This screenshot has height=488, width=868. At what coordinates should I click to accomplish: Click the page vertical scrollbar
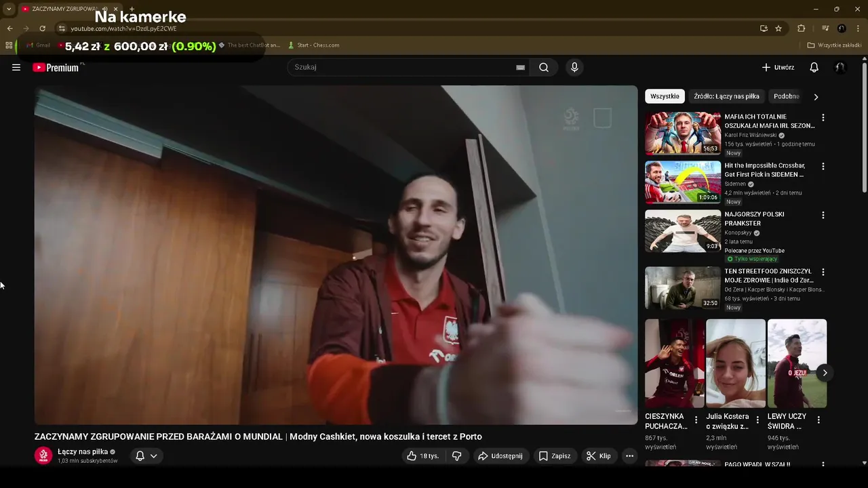click(864, 127)
